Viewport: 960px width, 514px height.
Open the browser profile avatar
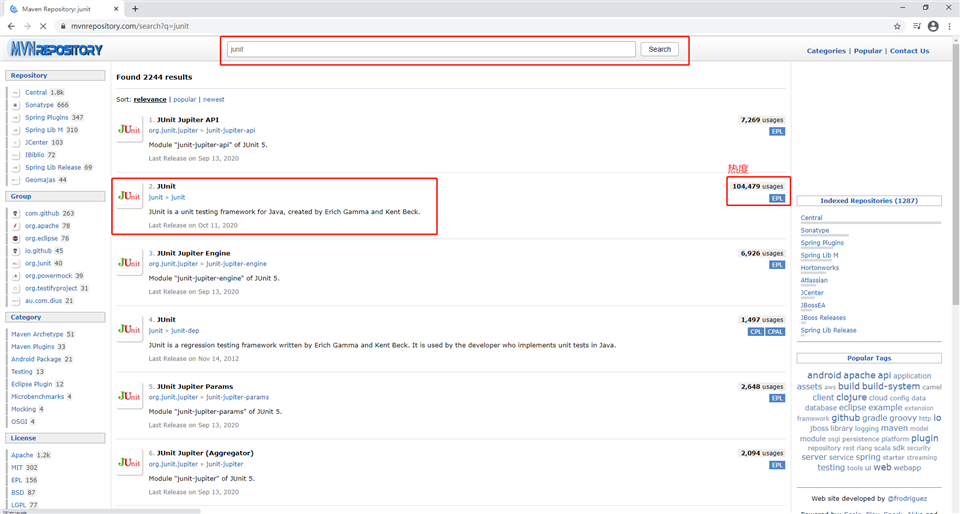tap(933, 26)
